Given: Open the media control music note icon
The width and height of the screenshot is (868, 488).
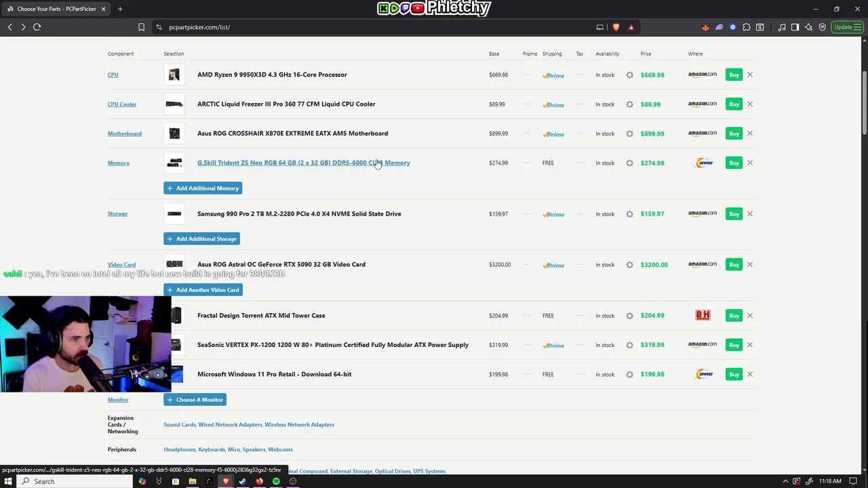Looking at the screenshot, I should pos(782,27).
